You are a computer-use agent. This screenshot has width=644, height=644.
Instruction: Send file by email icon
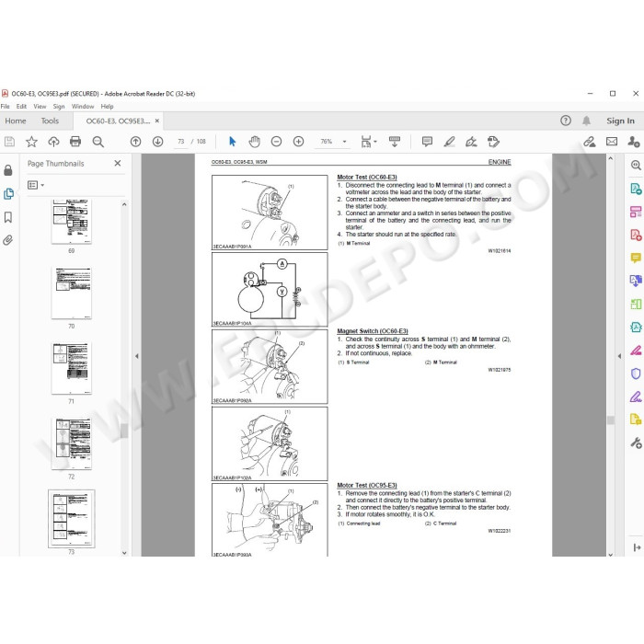point(612,142)
